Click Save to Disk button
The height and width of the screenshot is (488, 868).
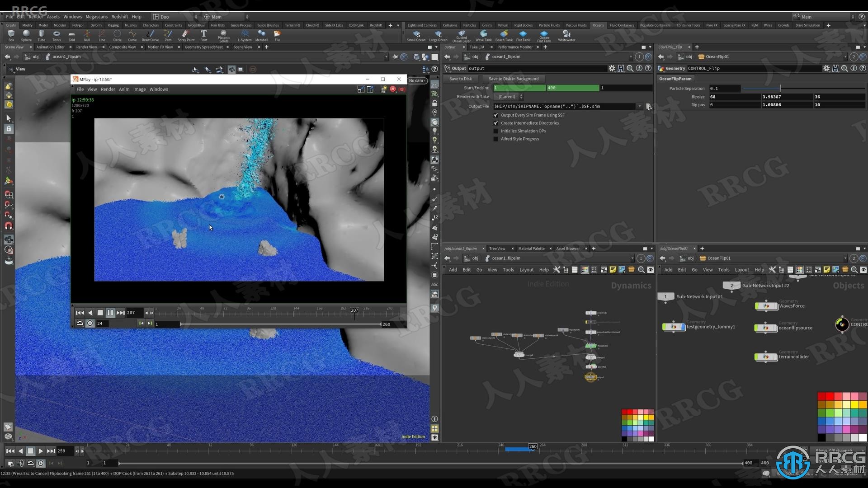460,79
